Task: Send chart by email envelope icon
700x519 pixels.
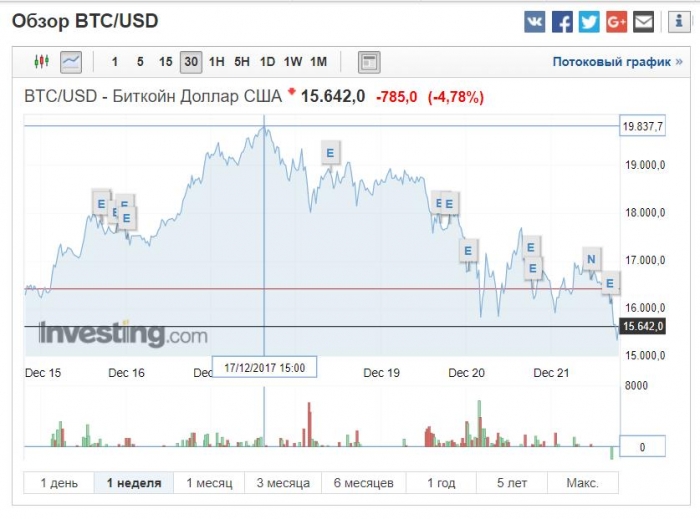Action: coord(643,21)
